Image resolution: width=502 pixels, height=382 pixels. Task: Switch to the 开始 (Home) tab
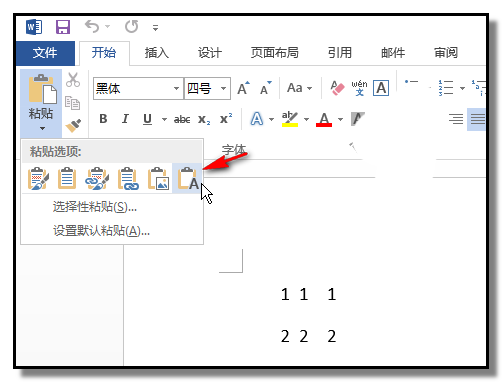(104, 53)
